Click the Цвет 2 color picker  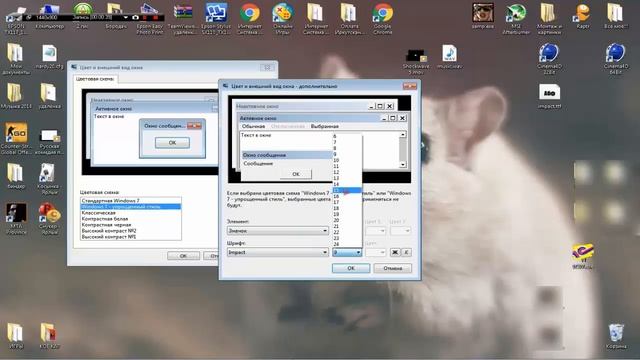point(400,231)
